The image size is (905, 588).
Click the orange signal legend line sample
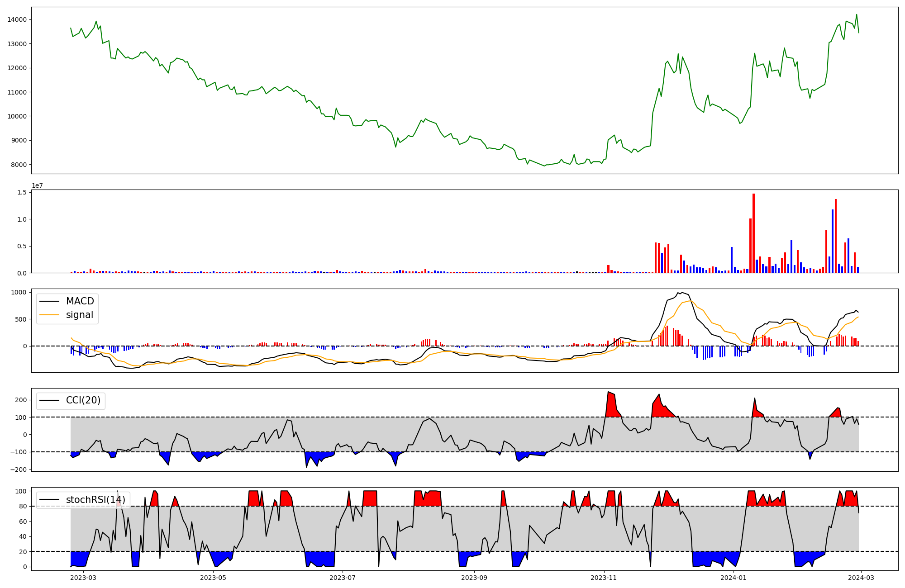[49, 315]
